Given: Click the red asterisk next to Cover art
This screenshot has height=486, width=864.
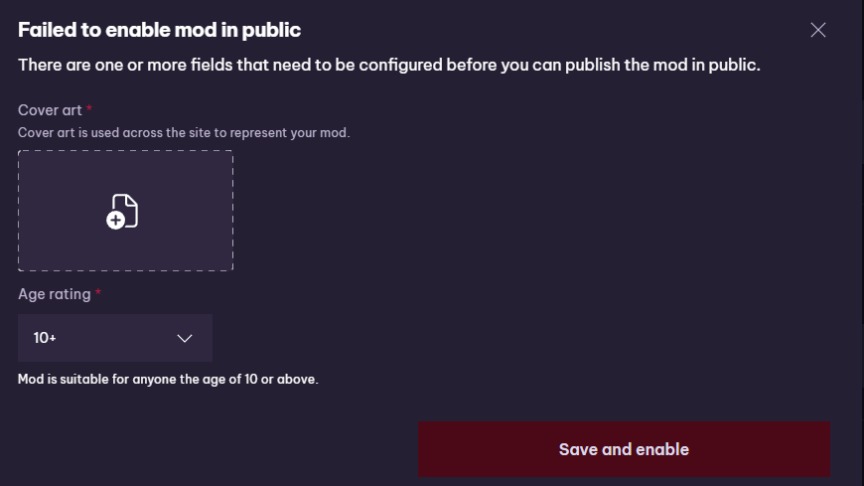Looking at the screenshot, I should coord(89,109).
